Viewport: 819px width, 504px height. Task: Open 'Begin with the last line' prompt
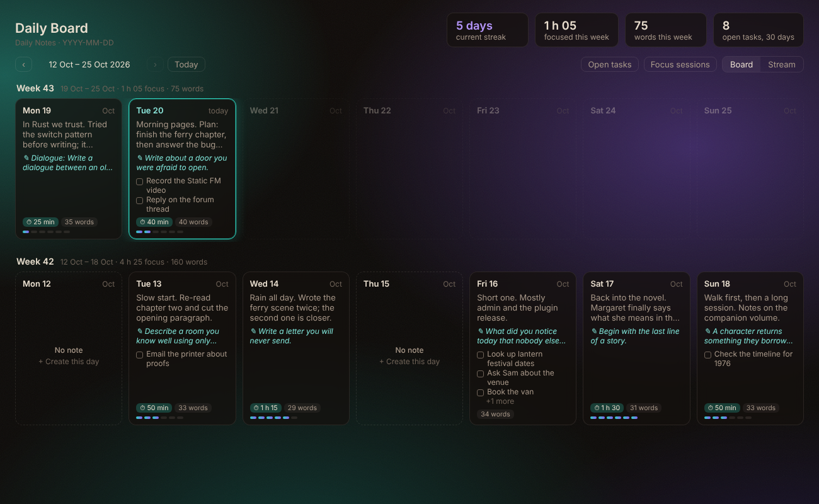click(x=635, y=336)
